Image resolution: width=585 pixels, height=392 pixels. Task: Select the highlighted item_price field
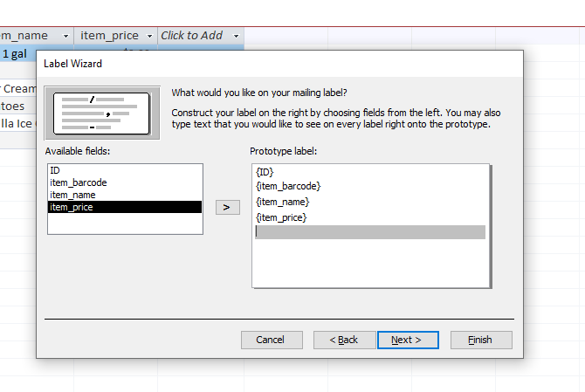click(x=125, y=207)
